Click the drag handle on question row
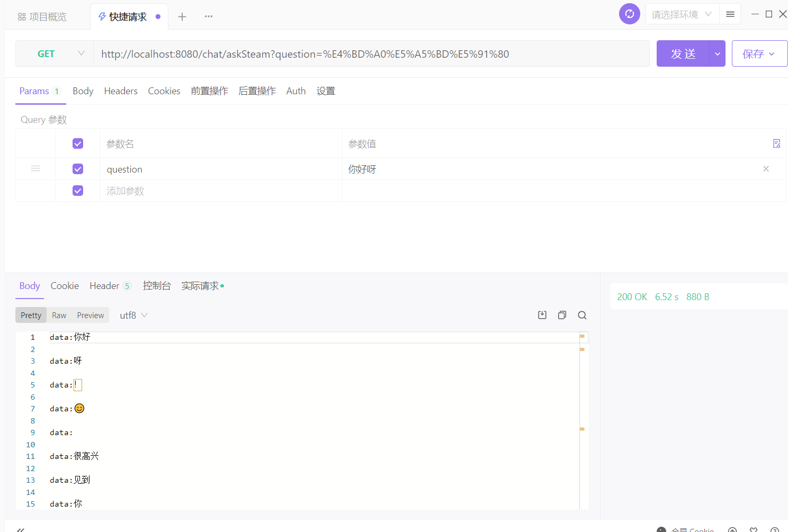788x532 pixels. [x=35, y=169]
